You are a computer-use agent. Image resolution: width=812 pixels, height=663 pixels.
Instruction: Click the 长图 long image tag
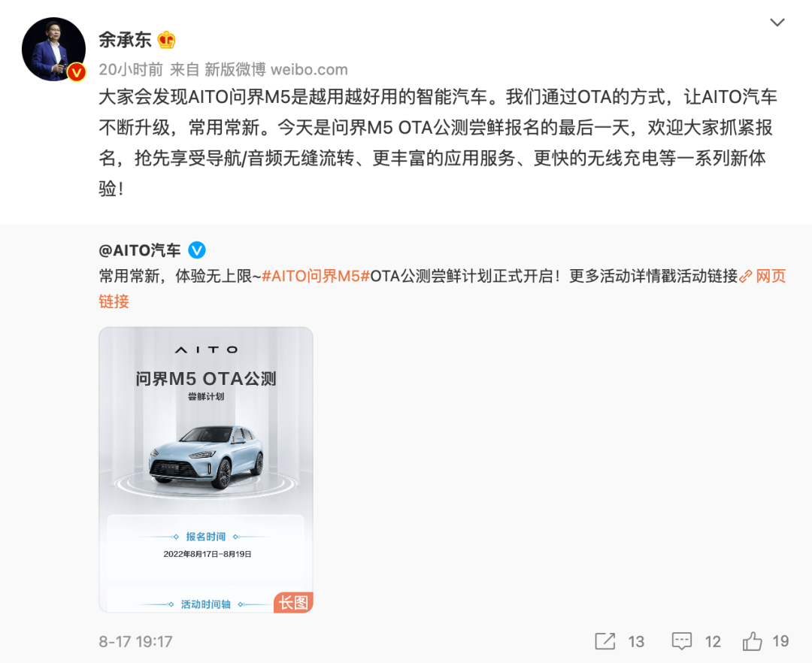pos(293,602)
